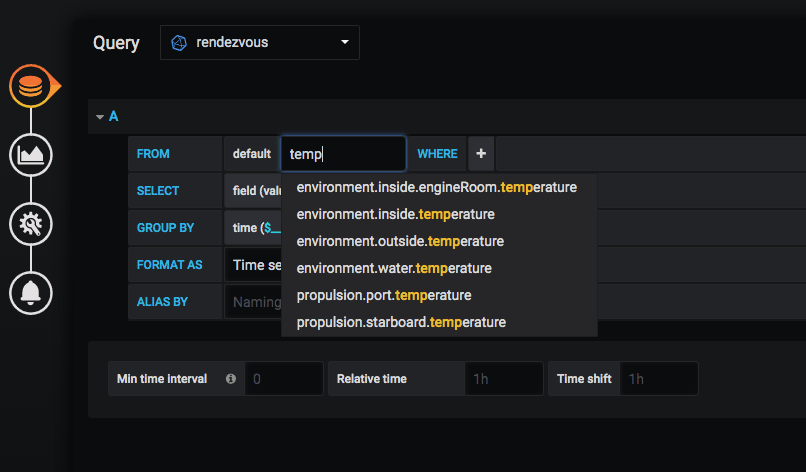Click the Query heading text
Screen dimensions: 806x472
[x=116, y=43]
